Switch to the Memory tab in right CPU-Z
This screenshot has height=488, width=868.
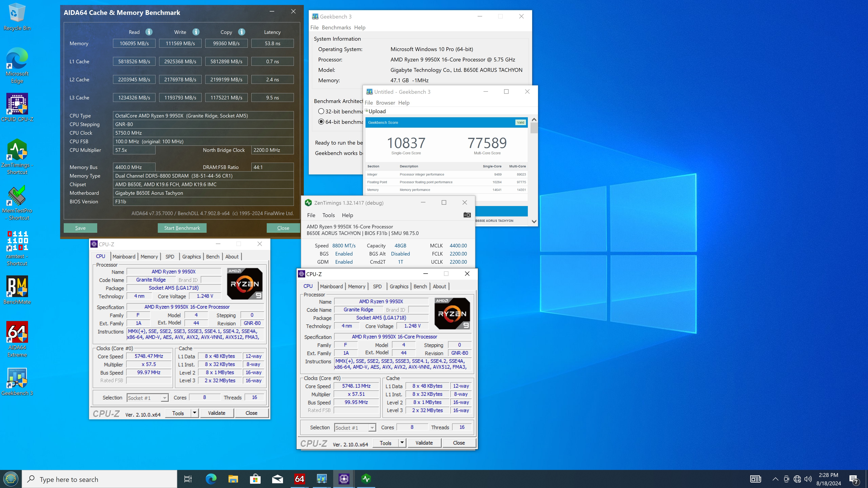pyautogui.click(x=356, y=287)
